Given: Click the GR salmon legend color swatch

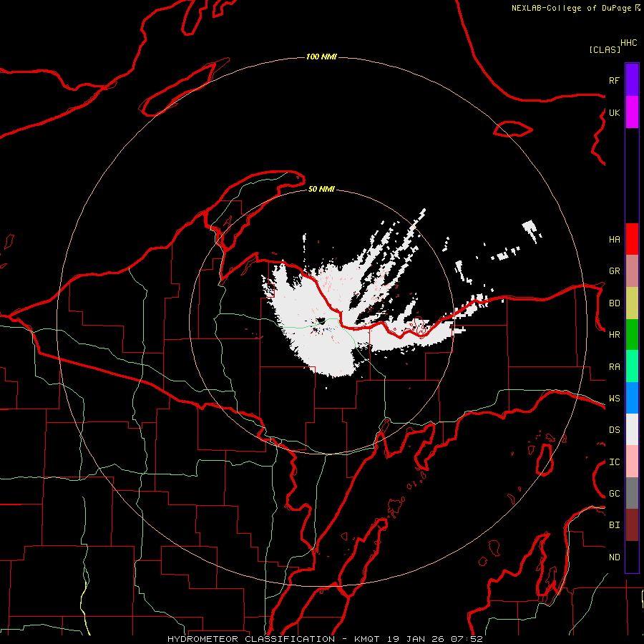Looking at the screenshot, I should pos(632,271).
